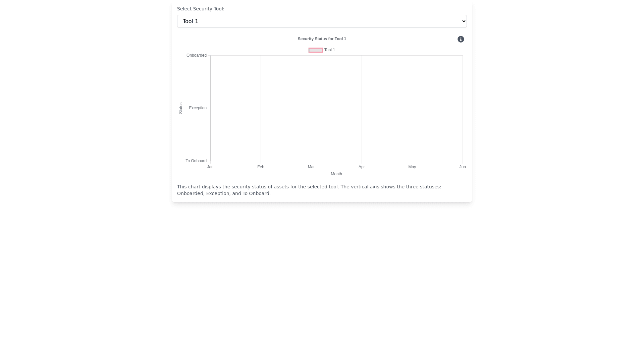Click the May tick on Month axis
This screenshot has height=362, width=644.
click(412, 167)
